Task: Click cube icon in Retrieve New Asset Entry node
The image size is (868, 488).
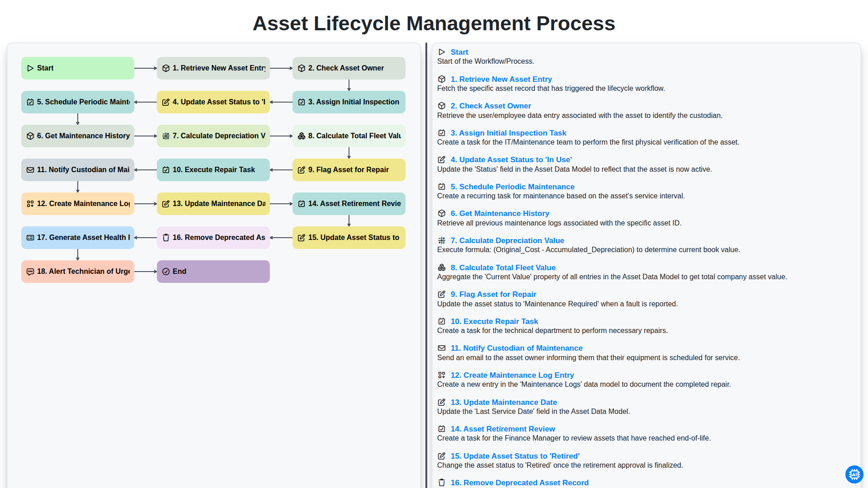Action: pos(166,68)
